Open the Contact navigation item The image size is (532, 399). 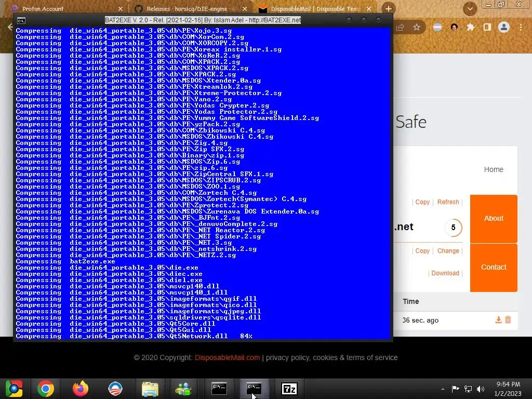tap(494, 268)
